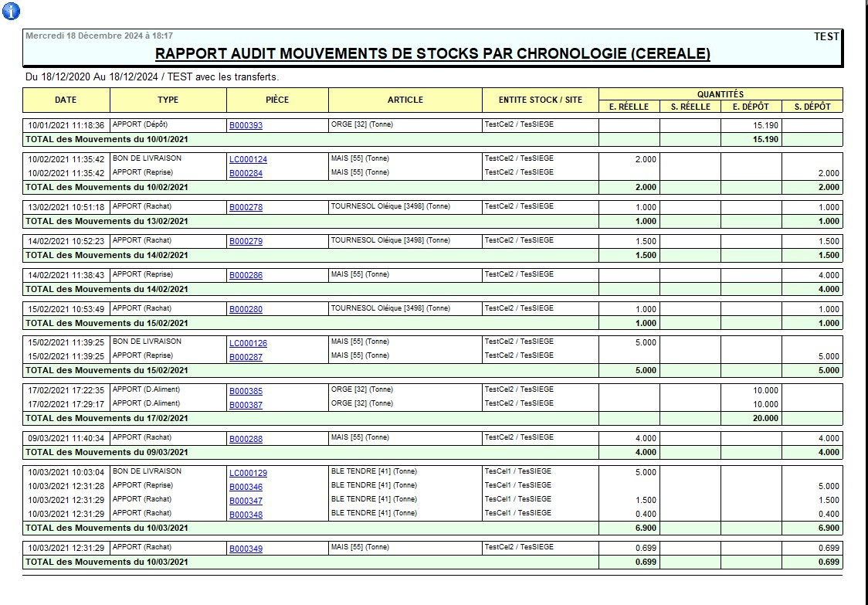The width and height of the screenshot is (868, 605).
Task: Click the PIÈCE column header
Action: tap(277, 100)
